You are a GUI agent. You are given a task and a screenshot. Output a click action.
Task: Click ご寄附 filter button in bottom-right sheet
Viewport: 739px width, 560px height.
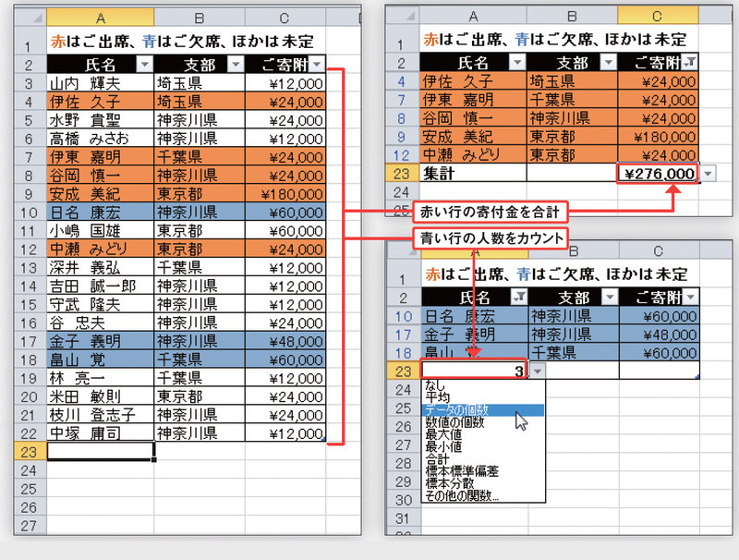(x=690, y=296)
